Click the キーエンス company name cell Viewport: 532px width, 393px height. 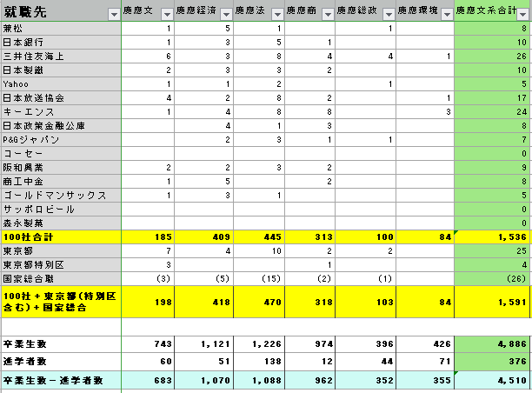[60, 112]
